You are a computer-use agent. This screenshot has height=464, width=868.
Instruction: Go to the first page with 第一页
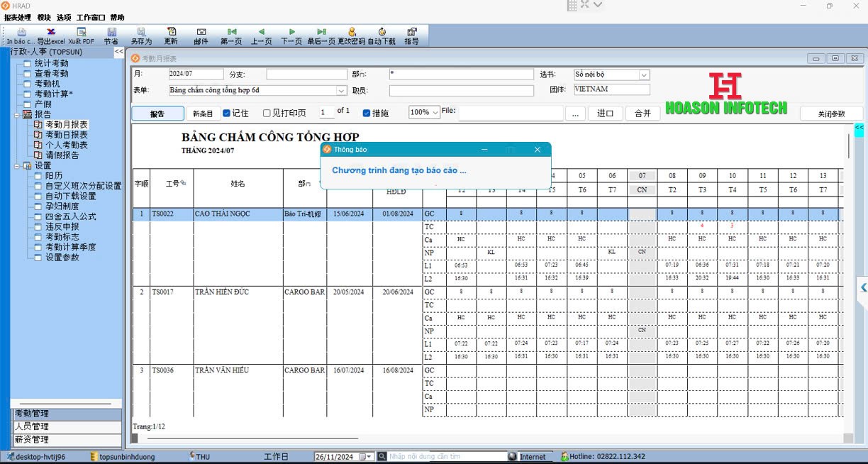(x=231, y=32)
